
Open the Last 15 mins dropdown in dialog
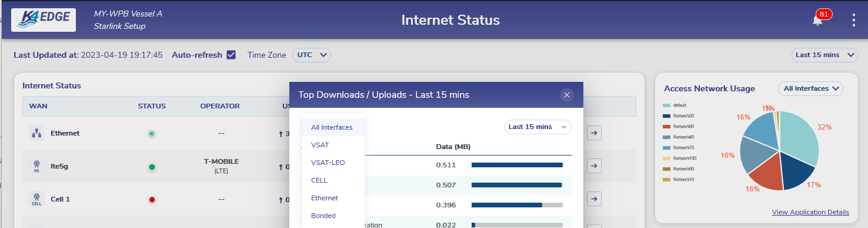click(x=538, y=127)
